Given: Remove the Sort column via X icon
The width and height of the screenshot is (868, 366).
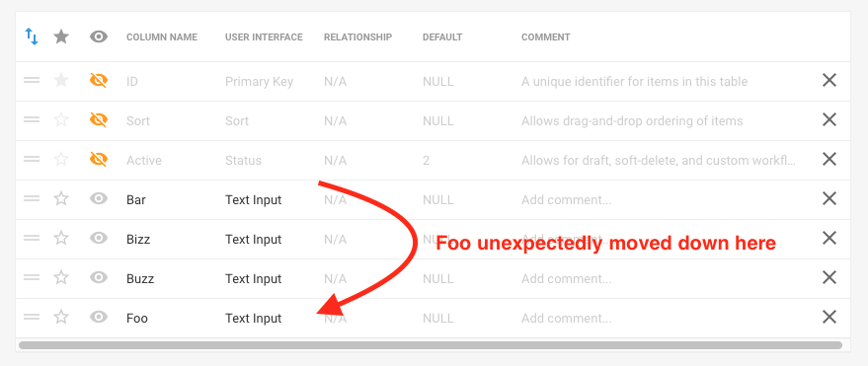Looking at the screenshot, I should tap(829, 120).
